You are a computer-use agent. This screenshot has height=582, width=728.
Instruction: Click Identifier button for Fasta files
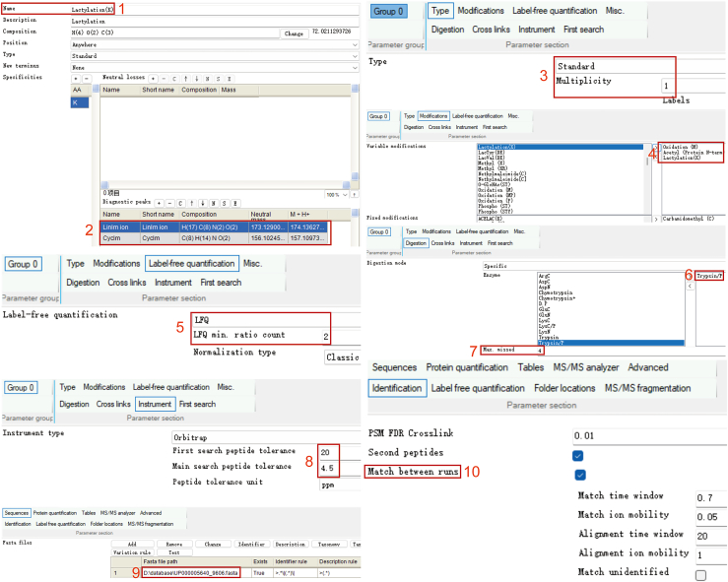pyautogui.click(x=251, y=544)
